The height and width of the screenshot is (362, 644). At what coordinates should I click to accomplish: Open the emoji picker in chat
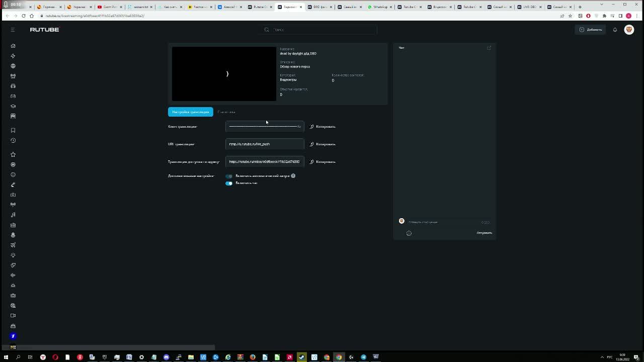click(x=409, y=233)
